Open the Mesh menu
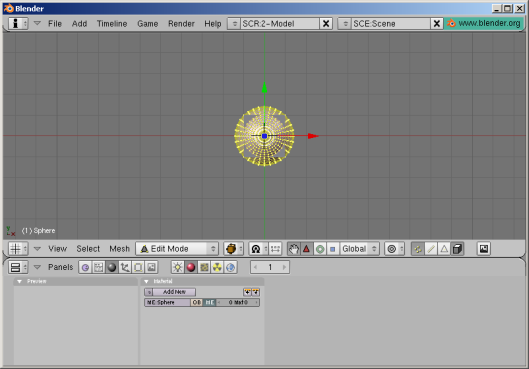 click(x=119, y=249)
